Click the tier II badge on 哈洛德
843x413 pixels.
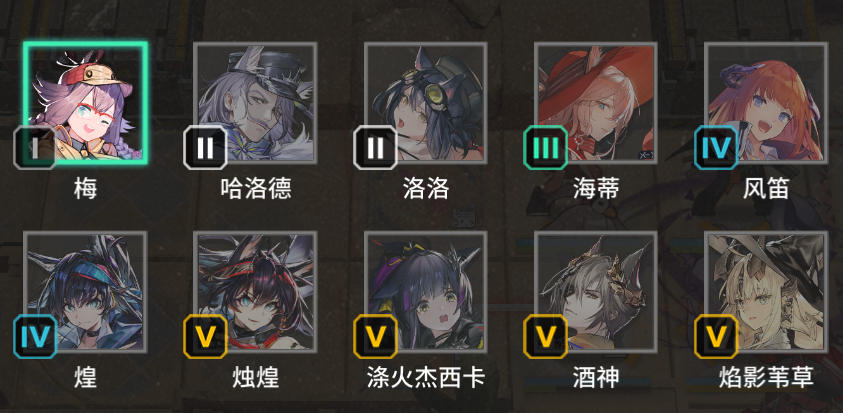pos(205,148)
